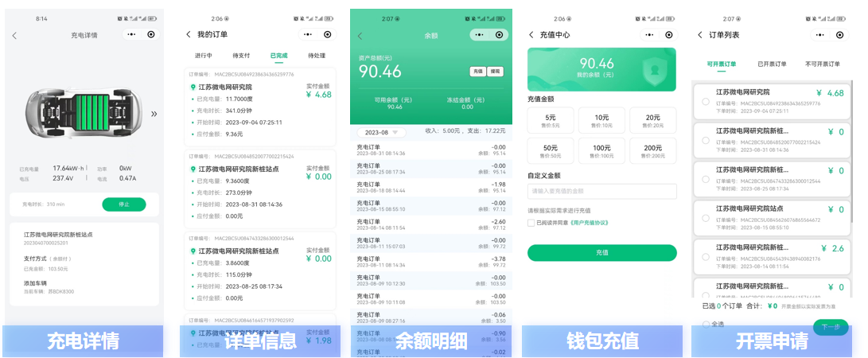The image size is (868, 358).
Task: Choose the 50元 recharge amount
Action: point(551,151)
